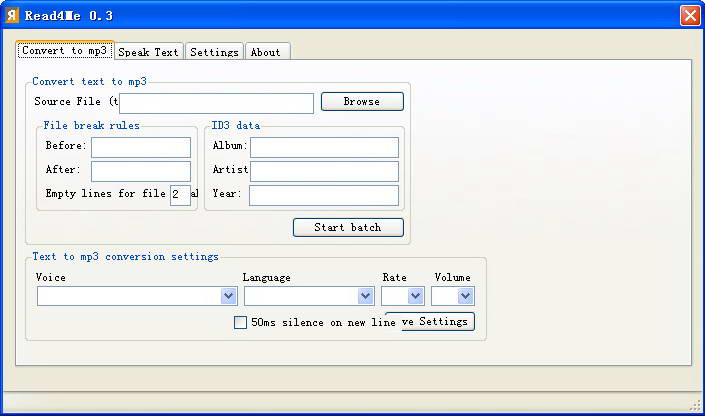Open the Speak Text tab
705x416 pixels.
click(149, 52)
